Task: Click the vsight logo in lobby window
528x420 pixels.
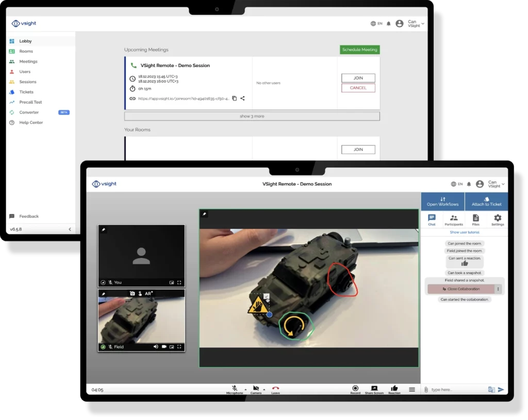Action: point(24,23)
